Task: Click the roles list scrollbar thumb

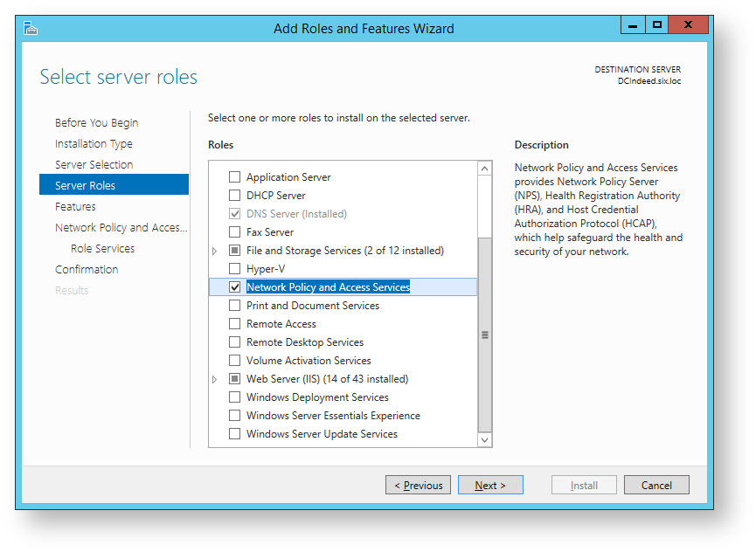Action: click(x=485, y=335)
